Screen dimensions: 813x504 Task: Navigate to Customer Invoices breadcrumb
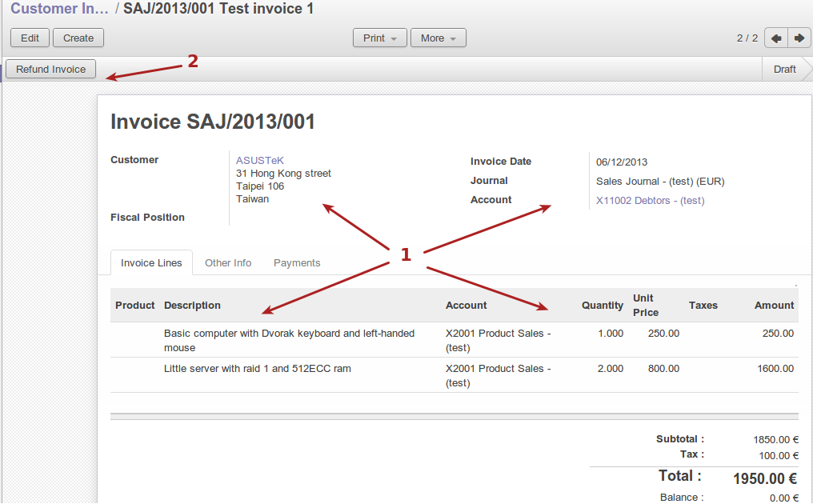coord(59,9)
